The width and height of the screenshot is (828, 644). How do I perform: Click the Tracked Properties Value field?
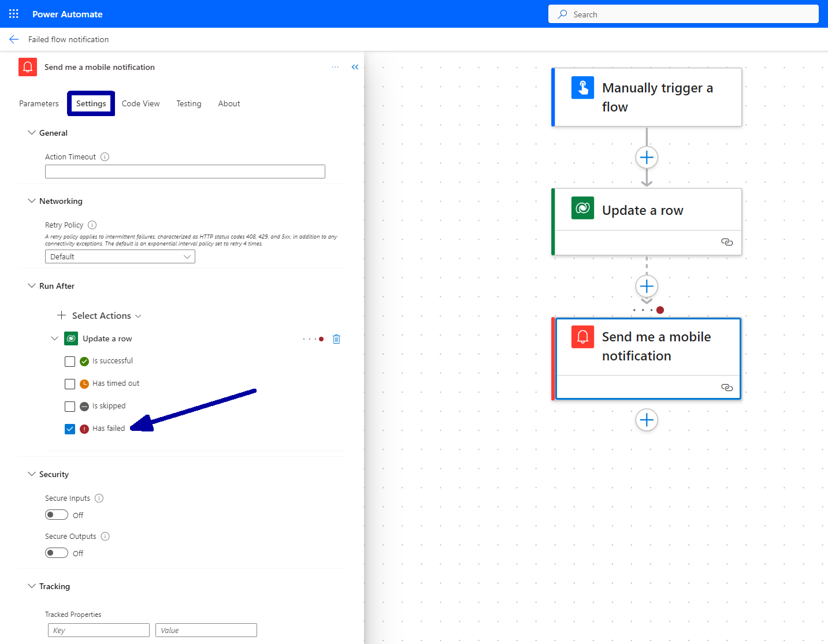click(x=206, y=630)
